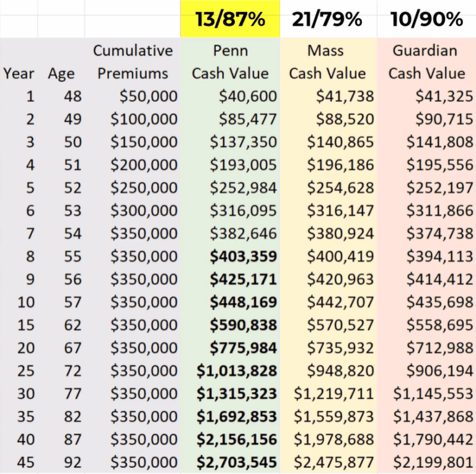The height and width of the screenshot is (474, 476).
Task: Click the $2,475,877 Mass value cell
Action: pyautogui.click(x=328, y=462)
